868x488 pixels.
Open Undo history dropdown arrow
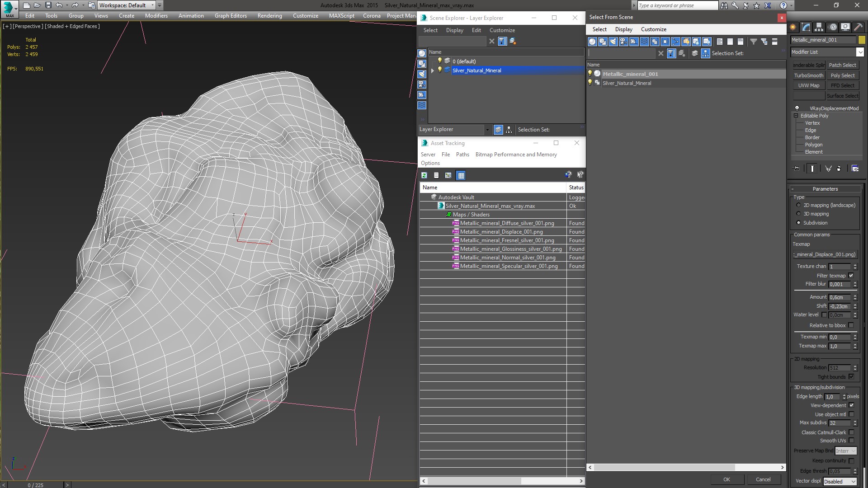point(66,5)
